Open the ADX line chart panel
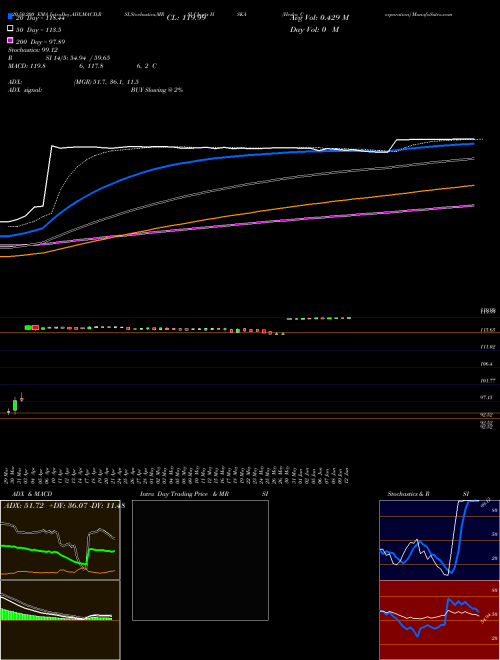Screen dimensions: 500x660 (x=60, y=540)
